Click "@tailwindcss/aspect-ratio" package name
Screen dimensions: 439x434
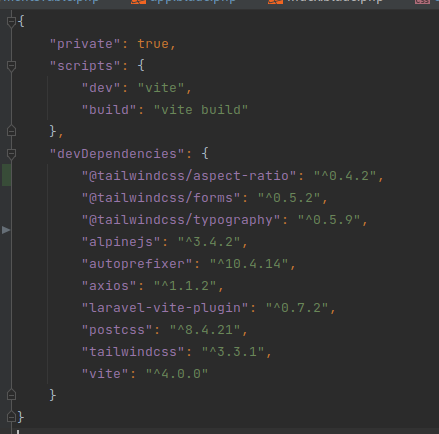[x=189, y=176]
